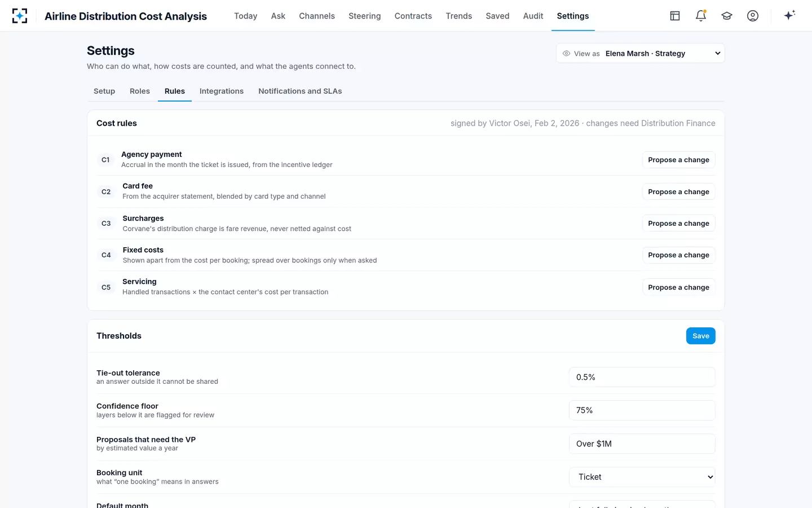Image resolution: width=812 pixels, height=508 pixels.
Task: Switch to the Integrations tab
Action: pos(222,91)
